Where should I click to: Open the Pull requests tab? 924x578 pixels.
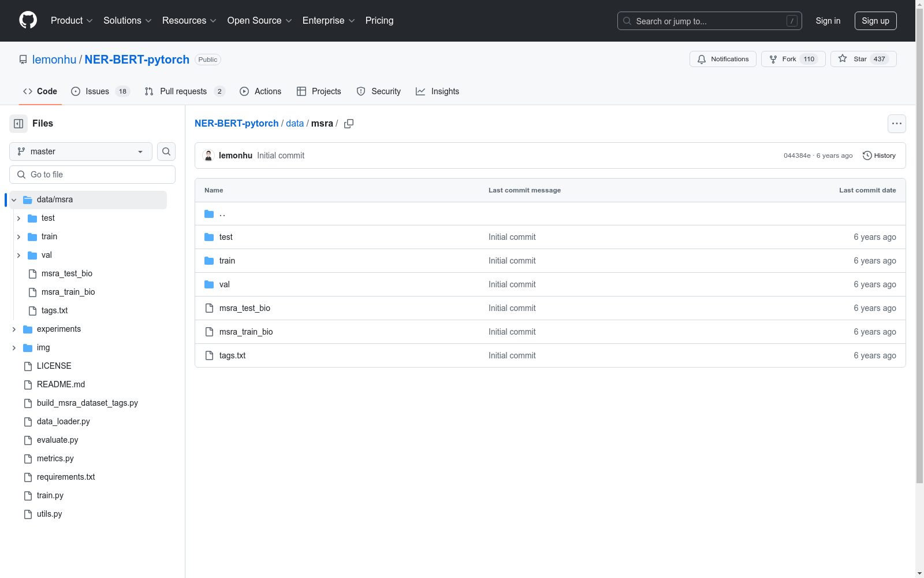185,91
